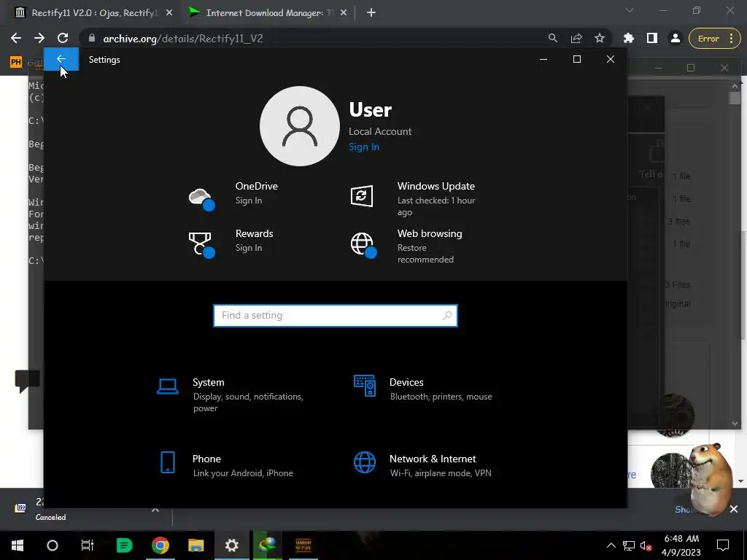Open Task View on the taskbar
Viewport: 747px width, 560px height.
click(x=88, y=545)
